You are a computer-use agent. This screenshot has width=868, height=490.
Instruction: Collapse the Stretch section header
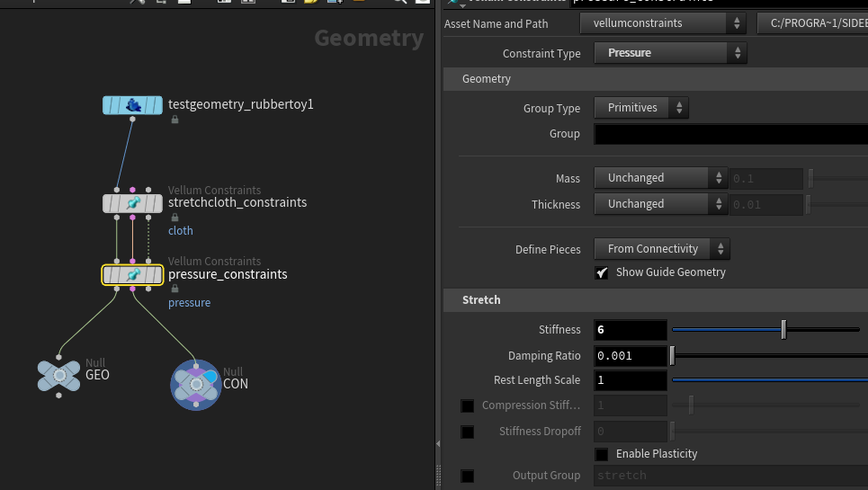[481, 299]
